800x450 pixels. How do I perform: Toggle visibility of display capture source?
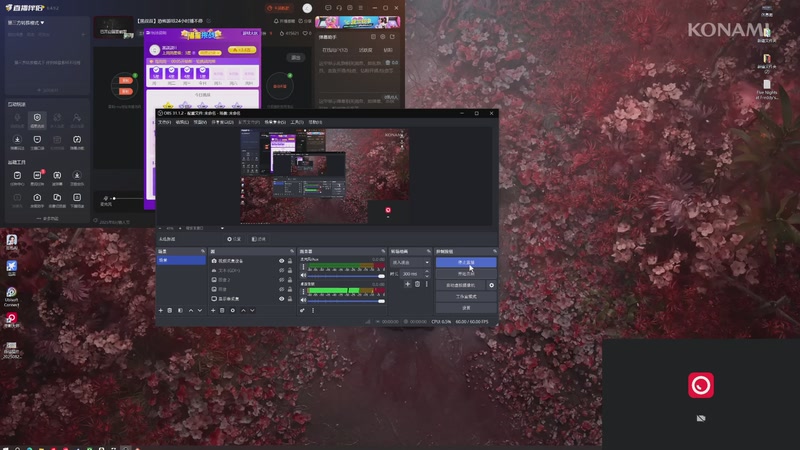tap(282, 298)
